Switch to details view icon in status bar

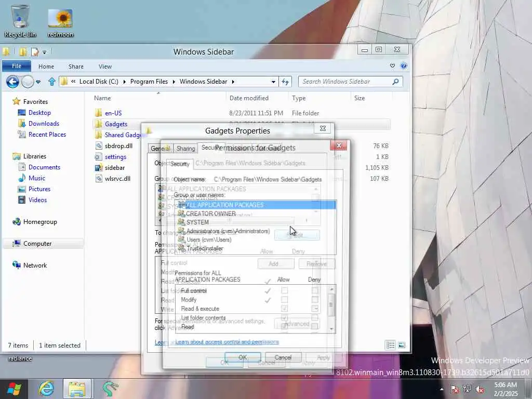tap(391, 345)
